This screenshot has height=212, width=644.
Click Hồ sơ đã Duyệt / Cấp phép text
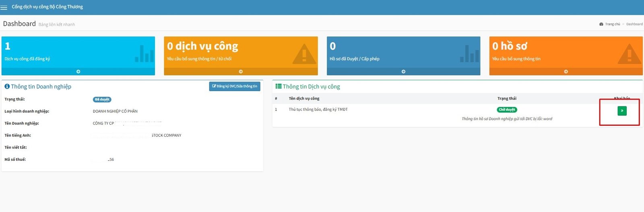(355, 59)
